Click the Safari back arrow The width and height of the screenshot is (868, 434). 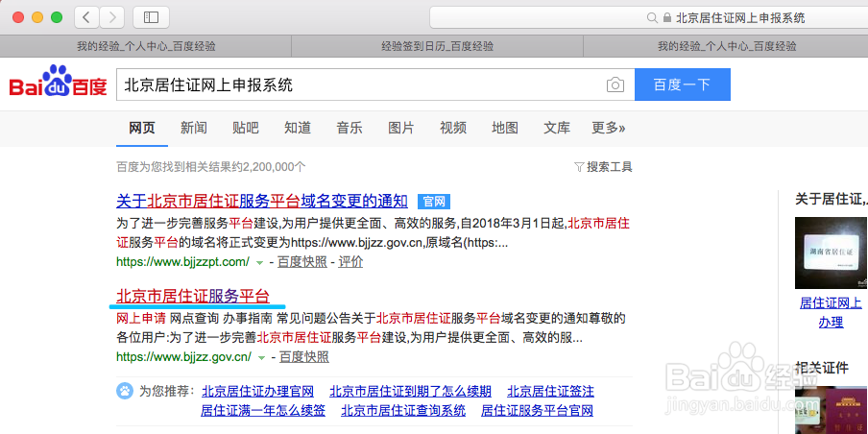pos(86,17)
